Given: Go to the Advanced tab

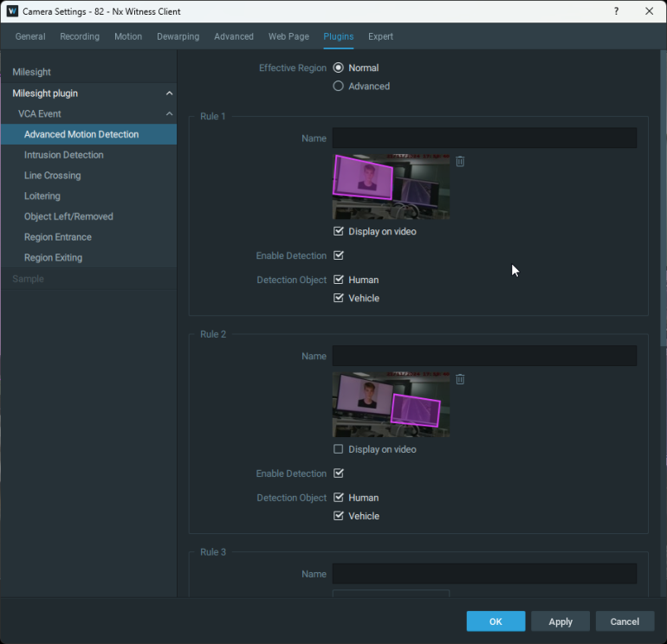Looking at the screenshot, I should click(x=234, y=36).
